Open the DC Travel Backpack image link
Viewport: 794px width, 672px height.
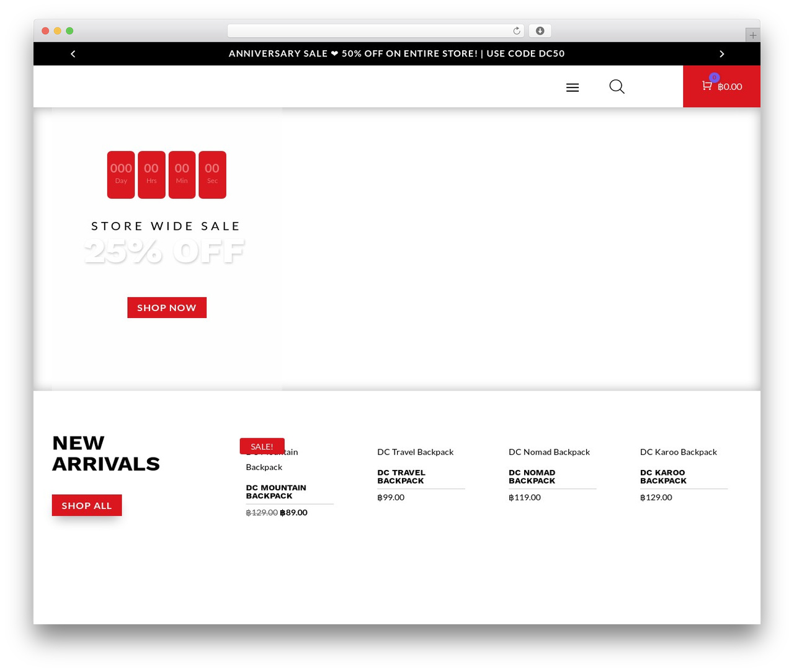pos(416,452)
